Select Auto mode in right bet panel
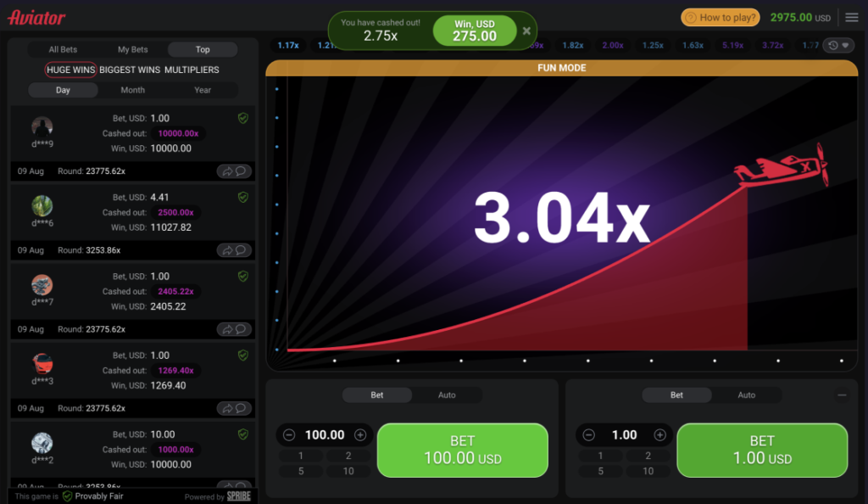The height and width of the screenshot is (504, 868). click(746, 395)
